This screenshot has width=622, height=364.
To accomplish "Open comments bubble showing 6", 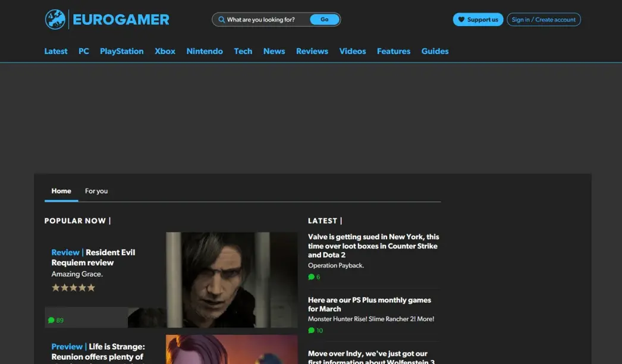I will click(x=314, y=277).
